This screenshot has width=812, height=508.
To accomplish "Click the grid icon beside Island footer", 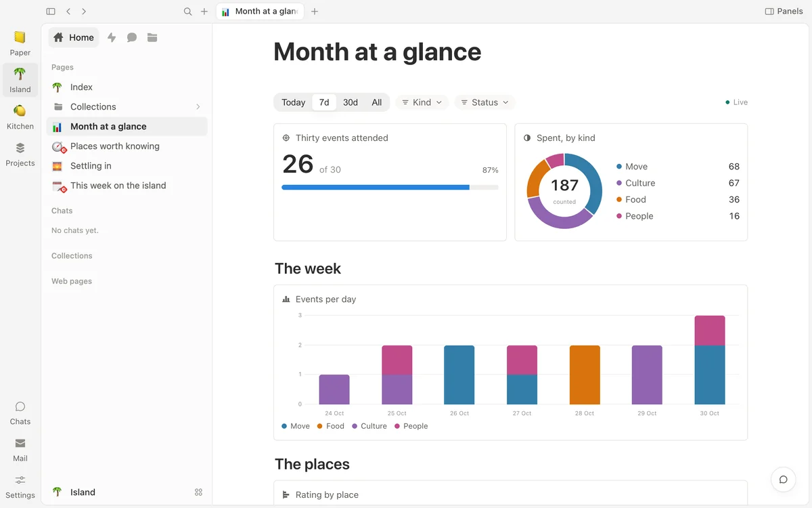I will (x=199, y=492).
